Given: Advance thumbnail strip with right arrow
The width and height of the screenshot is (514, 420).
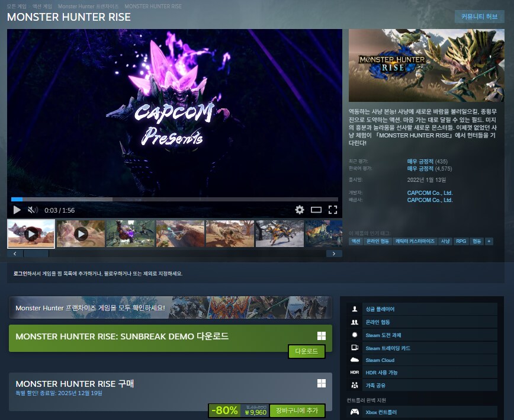Looking at the screenshot, I should click(x=335, y=253).
